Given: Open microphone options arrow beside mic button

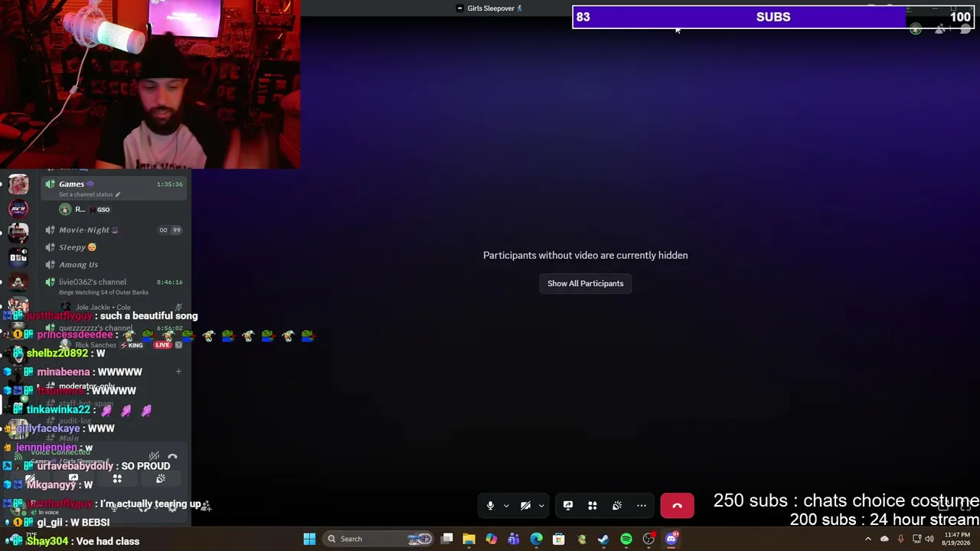Looking at the screenshot, I should tap(506, 506).
